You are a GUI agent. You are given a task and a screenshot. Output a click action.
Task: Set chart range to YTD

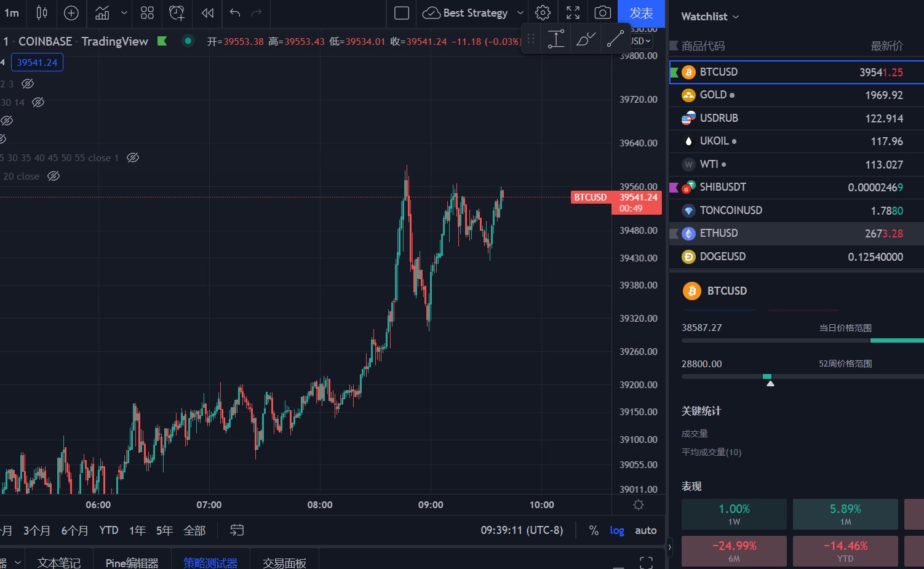109,530
